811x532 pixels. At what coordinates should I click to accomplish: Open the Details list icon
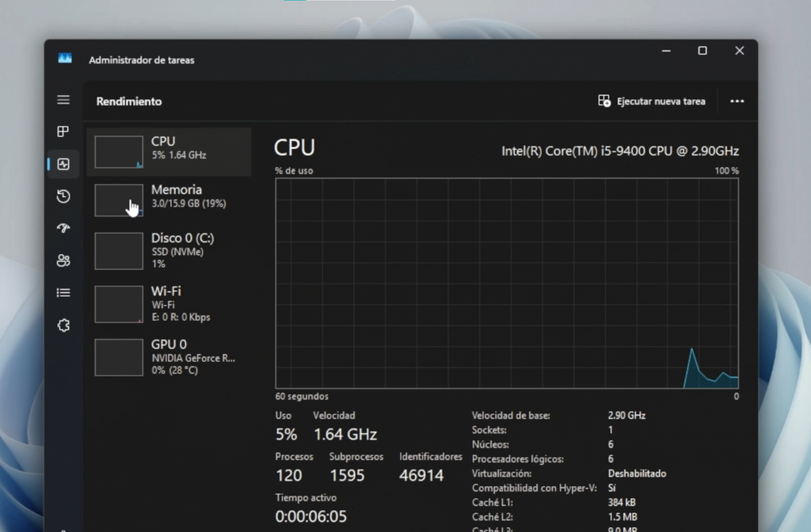pyautogui.click(x=63, y=293)
